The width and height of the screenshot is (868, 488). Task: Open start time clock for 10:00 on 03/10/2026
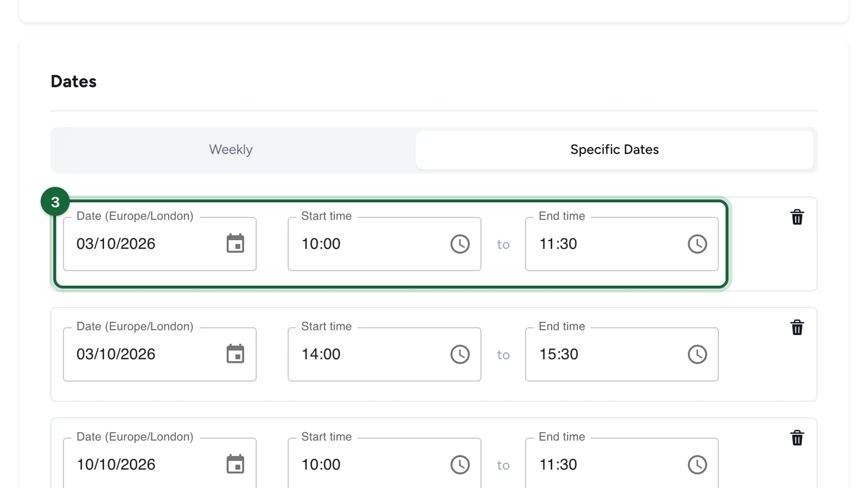(x=460, y=244)
